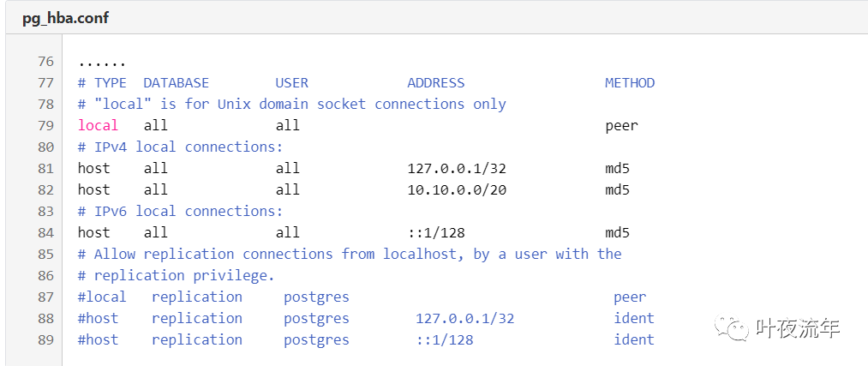868x366 pixels.
Task: Click line number 76 in the gutter
Action: (45, 62)
